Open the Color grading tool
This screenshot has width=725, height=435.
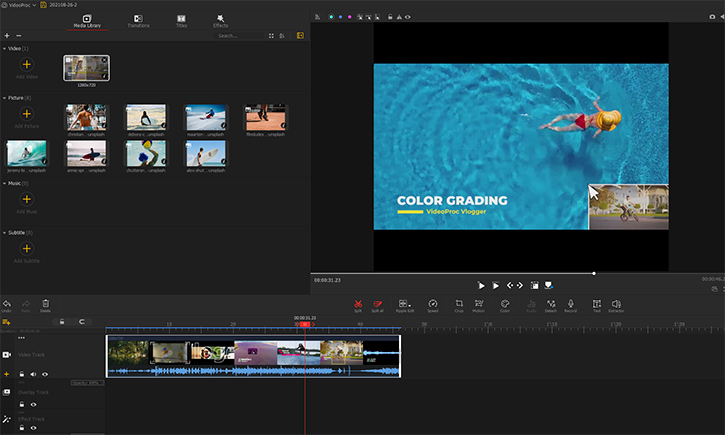point(505,303)
